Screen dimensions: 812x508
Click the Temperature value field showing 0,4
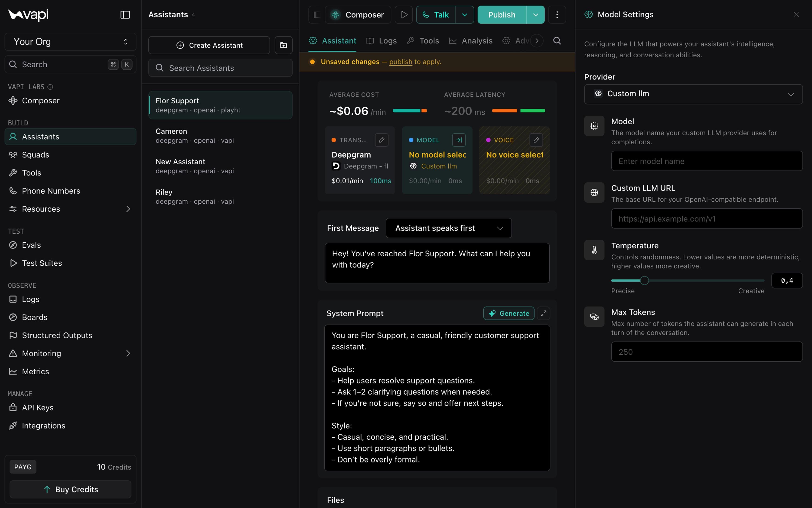coord(787,280)
